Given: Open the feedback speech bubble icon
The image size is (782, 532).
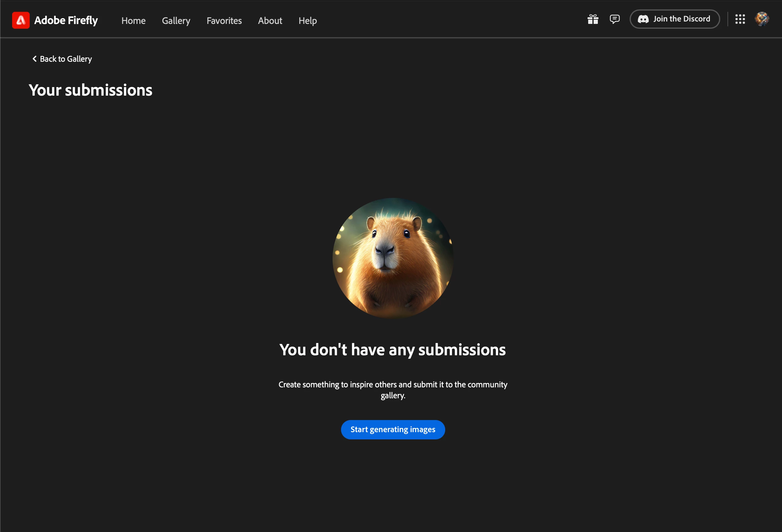Looking at the screenshot, I should 615,19.
